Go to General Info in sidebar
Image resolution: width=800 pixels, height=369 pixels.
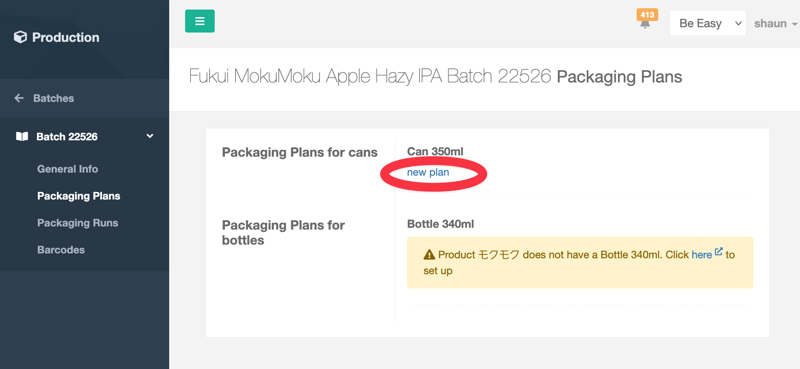click(x=67, y=169)
